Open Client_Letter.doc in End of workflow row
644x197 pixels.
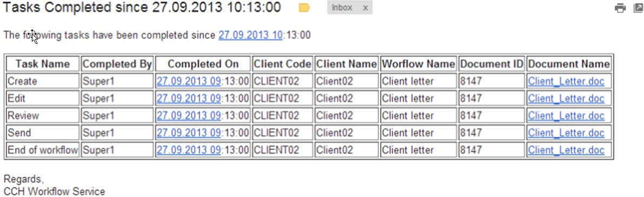566,150
